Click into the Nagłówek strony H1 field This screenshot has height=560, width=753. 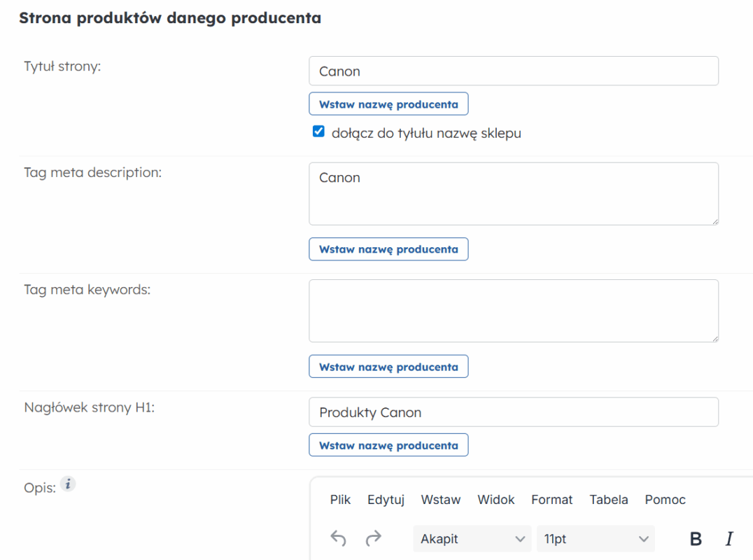513,412
